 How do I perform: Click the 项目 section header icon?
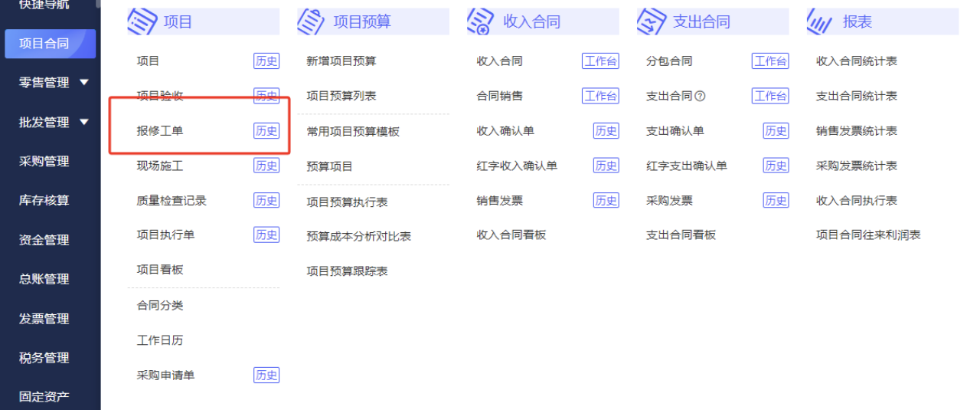coord(142,21)
